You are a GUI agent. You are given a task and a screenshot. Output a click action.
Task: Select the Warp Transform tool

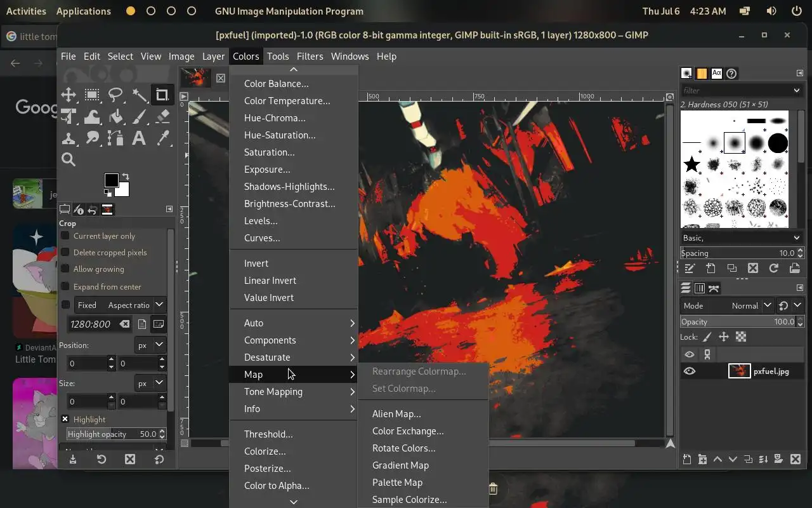pyautogui.click(x=92, y=117)
